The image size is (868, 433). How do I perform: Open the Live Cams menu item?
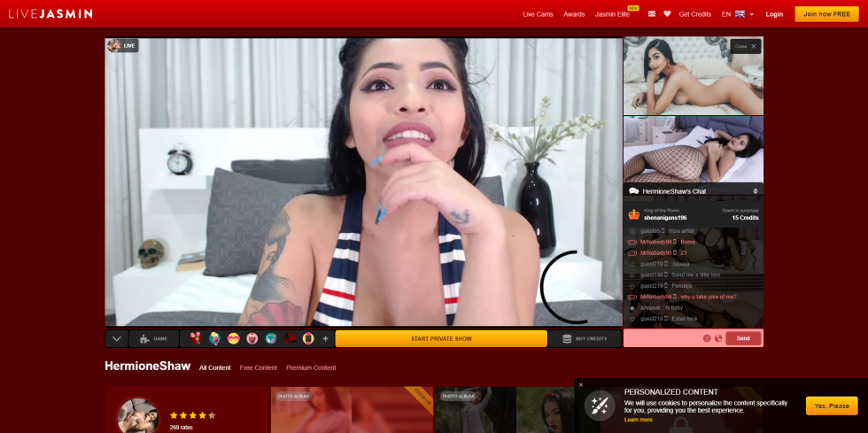point(538,14)
